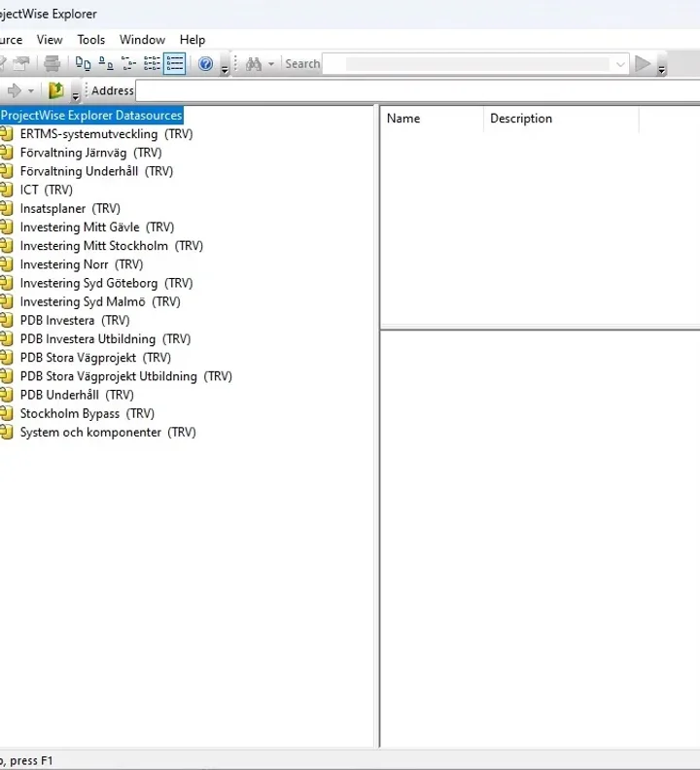Toggle the highlighted Details view button

174,64
